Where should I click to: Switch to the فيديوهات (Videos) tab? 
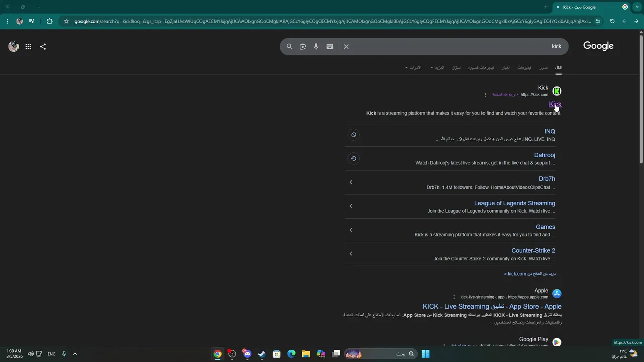pos(524,67)
